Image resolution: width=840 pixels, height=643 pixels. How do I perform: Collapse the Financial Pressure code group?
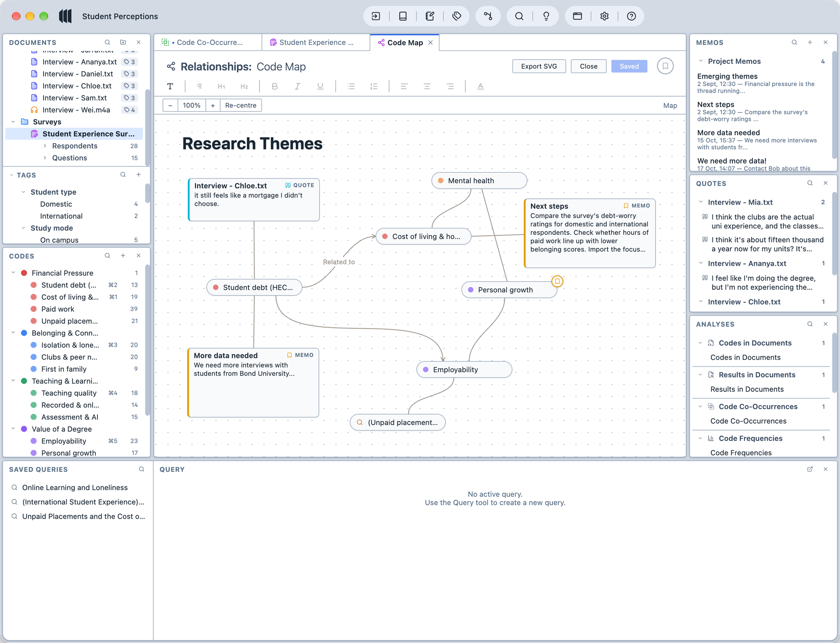tap(13, 273)
